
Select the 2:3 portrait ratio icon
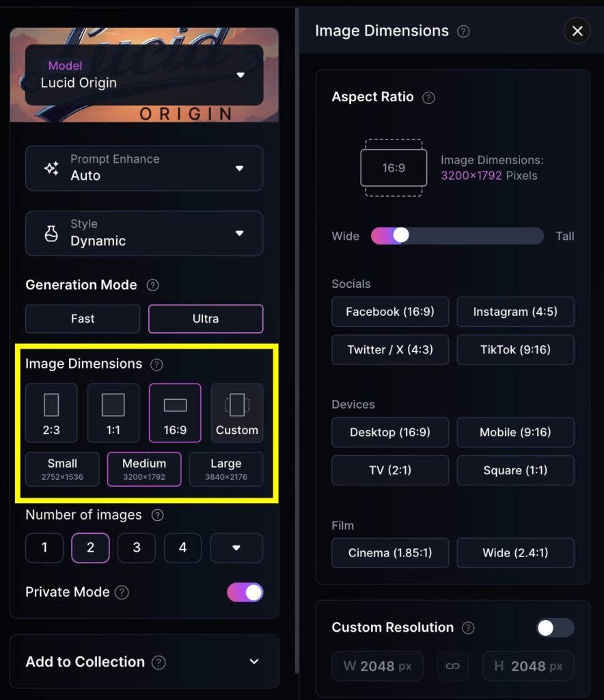[x=51, y=413]
